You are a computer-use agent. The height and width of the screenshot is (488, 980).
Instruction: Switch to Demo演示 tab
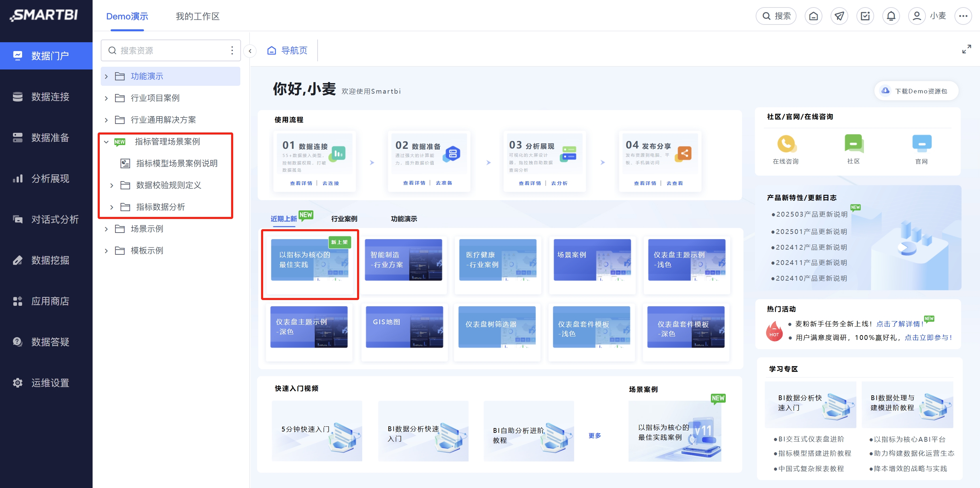click(127, 16)
